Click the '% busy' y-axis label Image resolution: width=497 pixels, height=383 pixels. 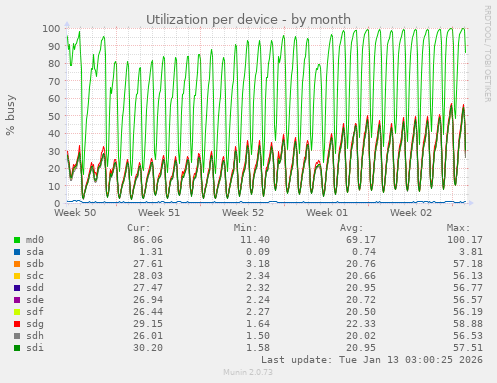pos(10,115)
